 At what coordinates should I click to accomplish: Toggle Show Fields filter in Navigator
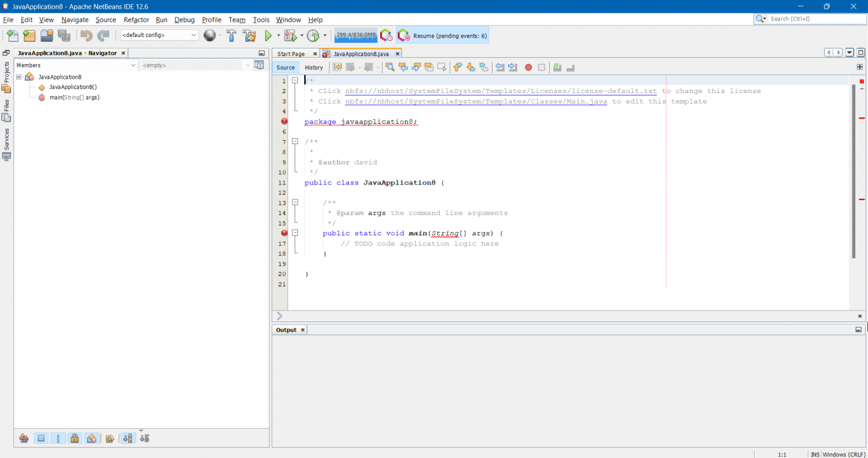click(x=41, y=438)
